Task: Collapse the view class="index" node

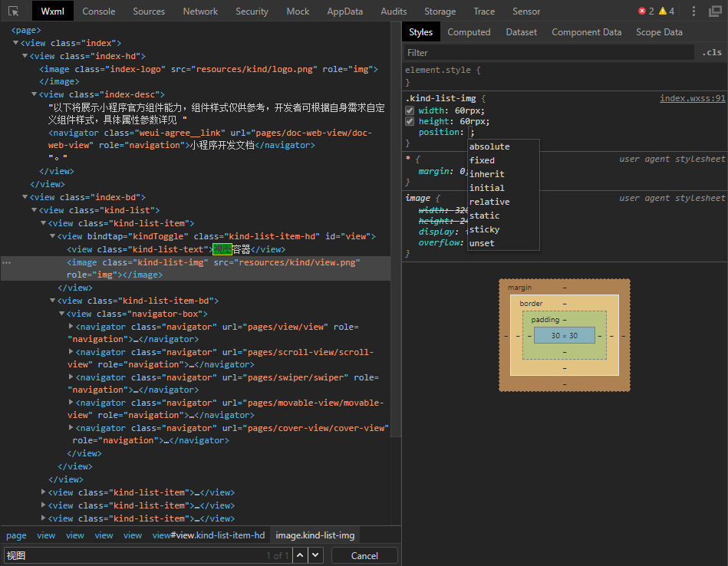Action: (16, 43)
